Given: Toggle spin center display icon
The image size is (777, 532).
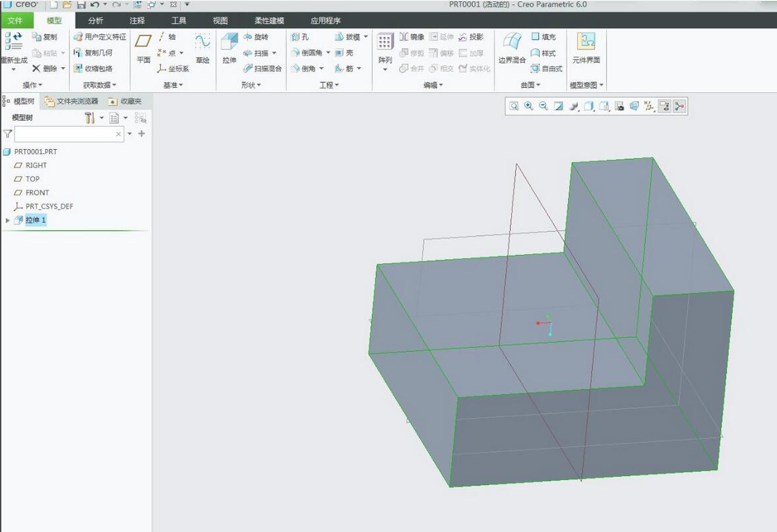Looking at the screenshot, I should 679,106.
